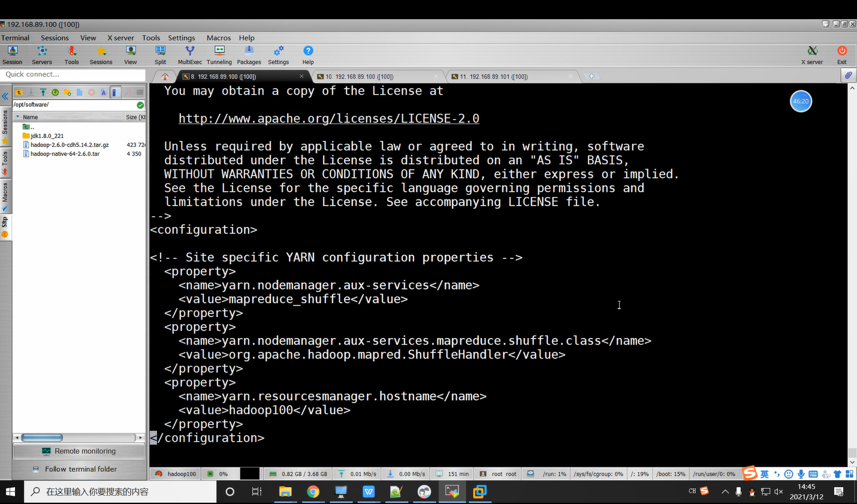The width and height of the screenshot is (857, 504).
Task: Open the Sessions menu
Action: [55, 38]
